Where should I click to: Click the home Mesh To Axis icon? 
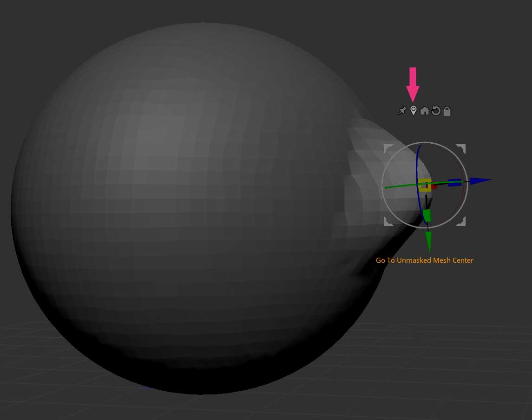425,111
